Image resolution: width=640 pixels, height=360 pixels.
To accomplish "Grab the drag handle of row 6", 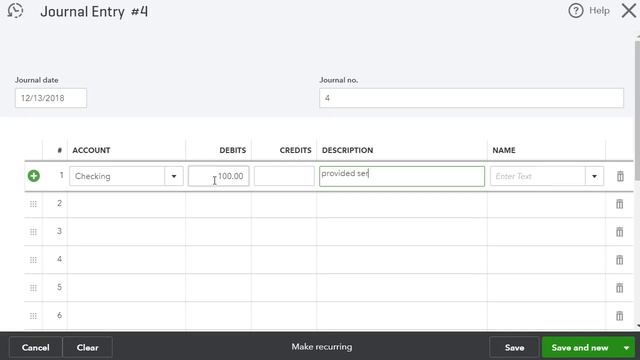I will pos(33,316).
